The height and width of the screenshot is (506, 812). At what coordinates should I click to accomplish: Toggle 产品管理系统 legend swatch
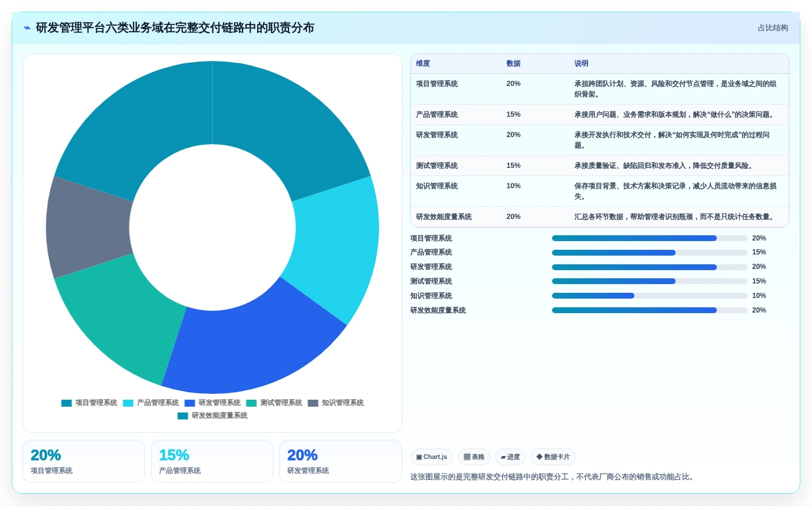128,403
